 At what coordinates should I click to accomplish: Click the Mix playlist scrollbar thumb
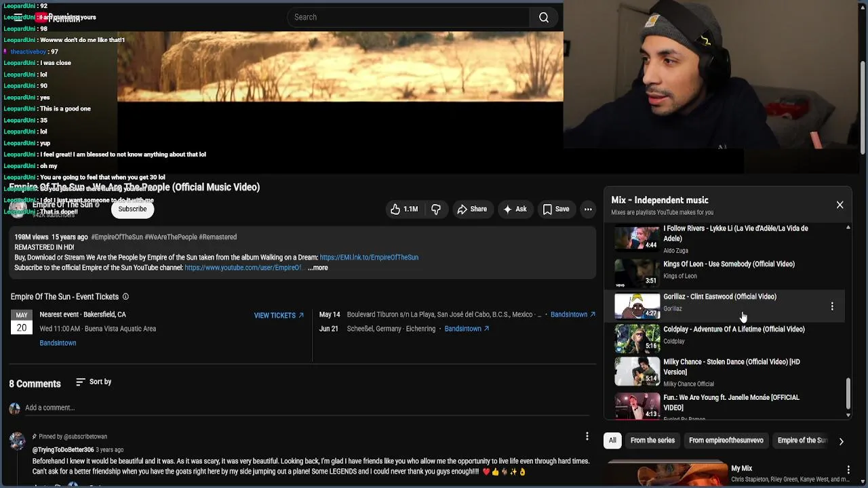[848, 393]
